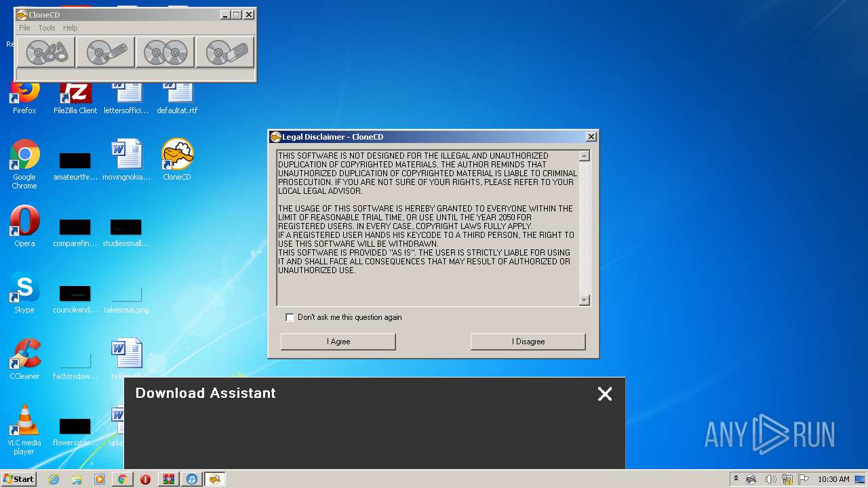Screen dimensions: 868x488
Task: Select the defaultat.rtf document icon
Action: pyautogui.click(x=177, y=96)
